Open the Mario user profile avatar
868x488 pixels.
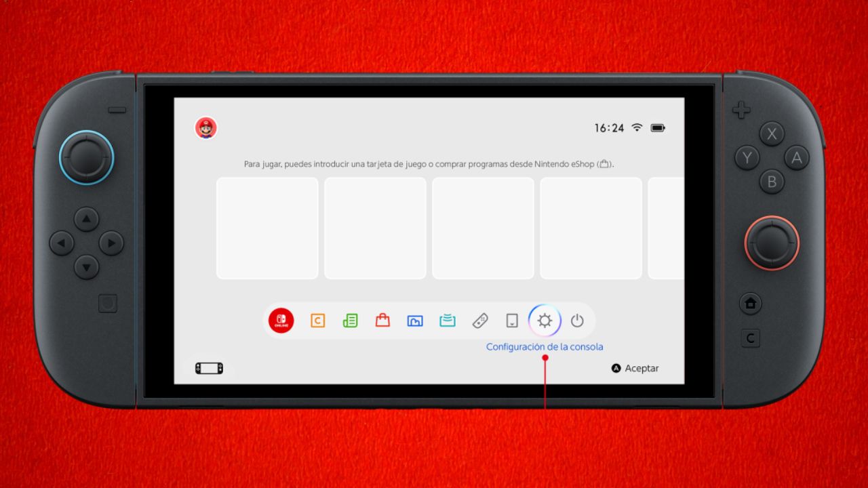[205, 127]
